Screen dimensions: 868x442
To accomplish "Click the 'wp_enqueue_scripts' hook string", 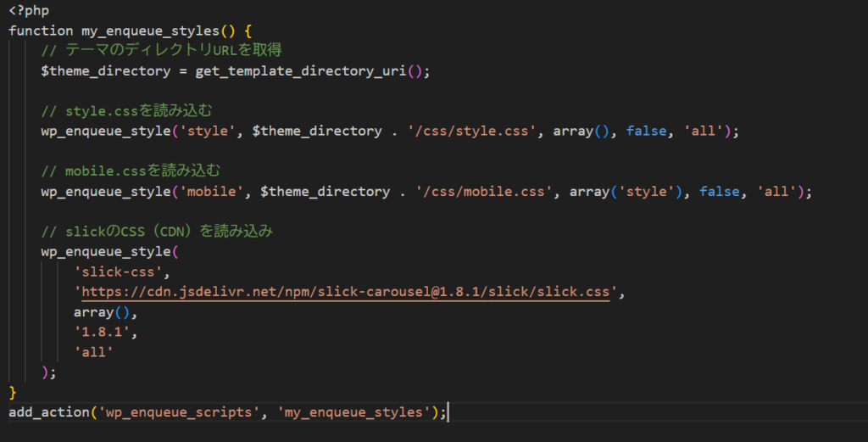I will (179, 413).
